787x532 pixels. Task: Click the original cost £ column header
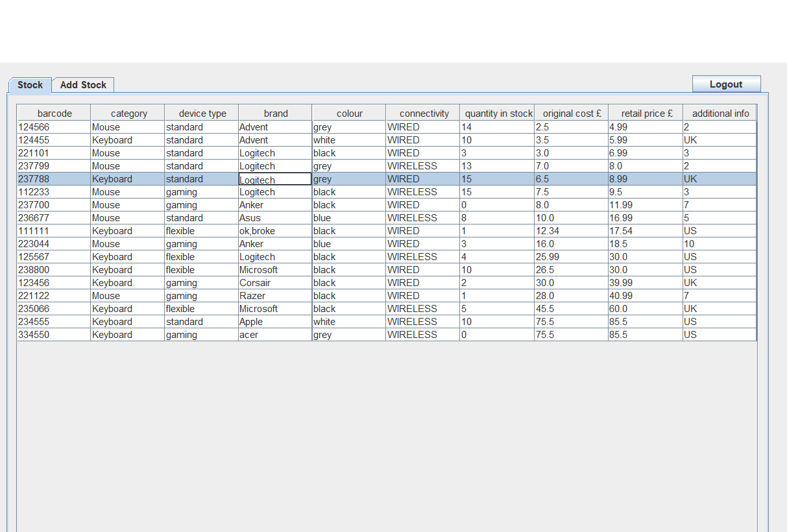[572, 113]
